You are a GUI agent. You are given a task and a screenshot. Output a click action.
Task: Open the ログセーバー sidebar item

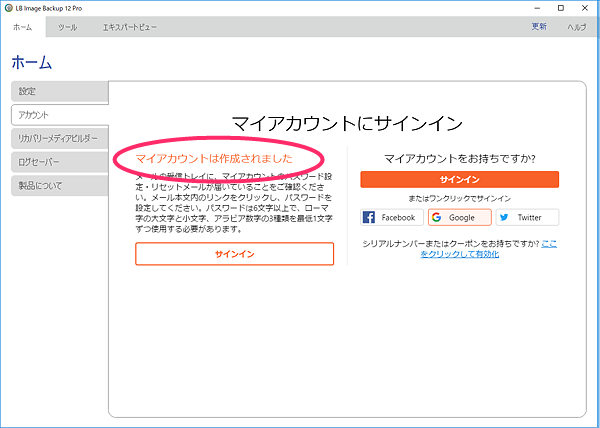point(60,162)
